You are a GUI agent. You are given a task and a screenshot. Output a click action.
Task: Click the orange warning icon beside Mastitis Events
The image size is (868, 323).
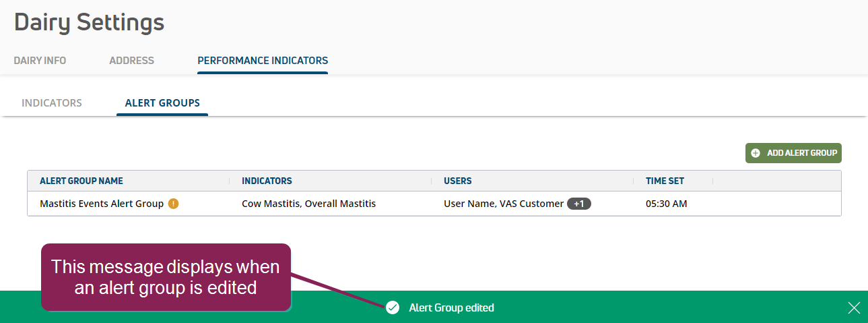click(x=174, y=204)
